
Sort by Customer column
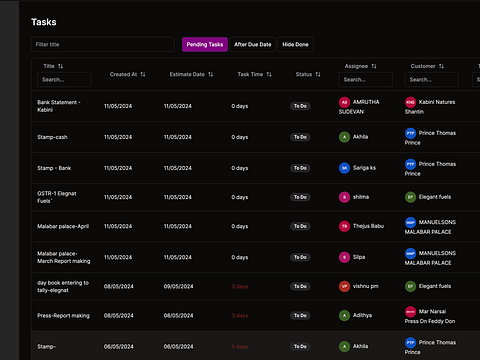[x=441, y=66]
